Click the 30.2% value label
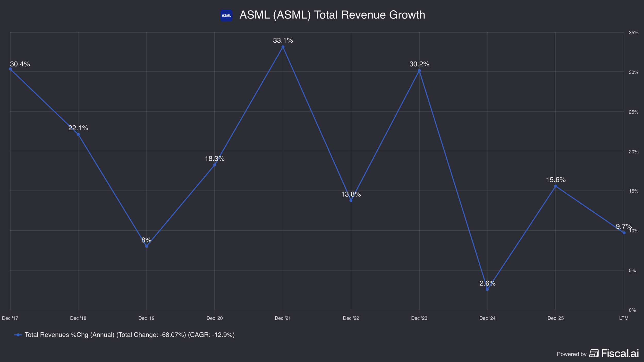Viewport: 644px width, 362px height. tap(419, 64)
